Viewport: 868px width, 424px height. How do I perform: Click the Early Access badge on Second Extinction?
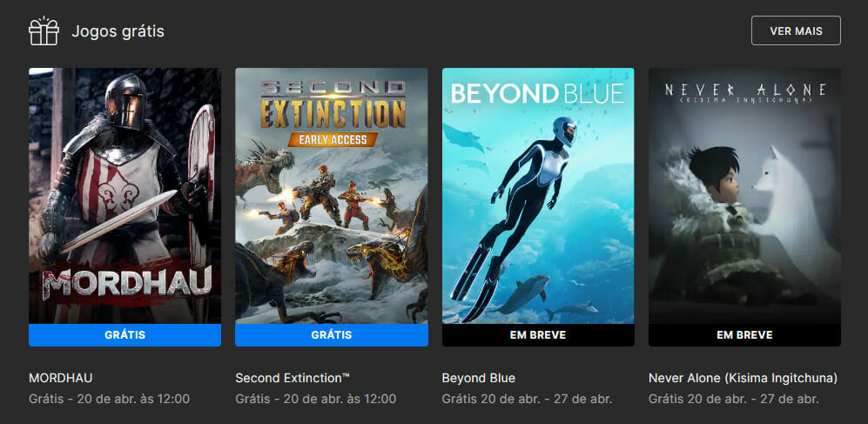(x=333, y=139)
